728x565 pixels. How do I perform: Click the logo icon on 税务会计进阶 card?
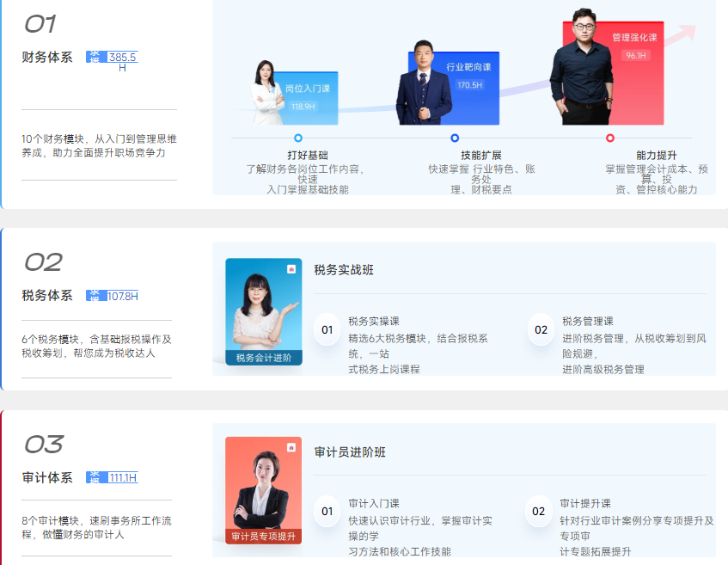click(x=291, y=269)
